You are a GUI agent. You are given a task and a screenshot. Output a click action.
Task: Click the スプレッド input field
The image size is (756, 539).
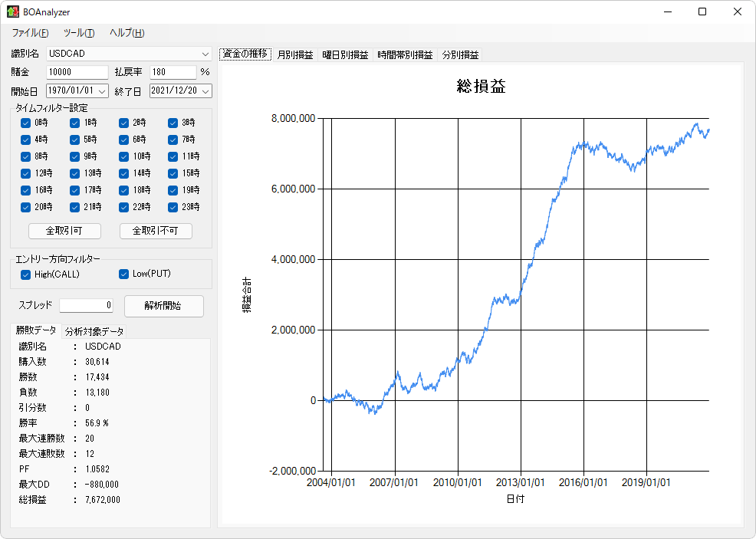pos(87,305)
